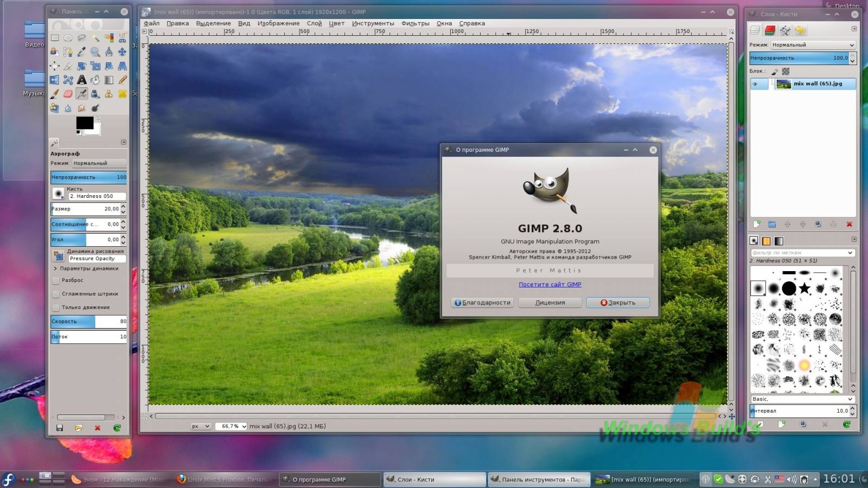This screenshot has height=488, width=868.
Task: Select the Ellipse Select tool
Action: pyautogui.click(x=68, y=38)
